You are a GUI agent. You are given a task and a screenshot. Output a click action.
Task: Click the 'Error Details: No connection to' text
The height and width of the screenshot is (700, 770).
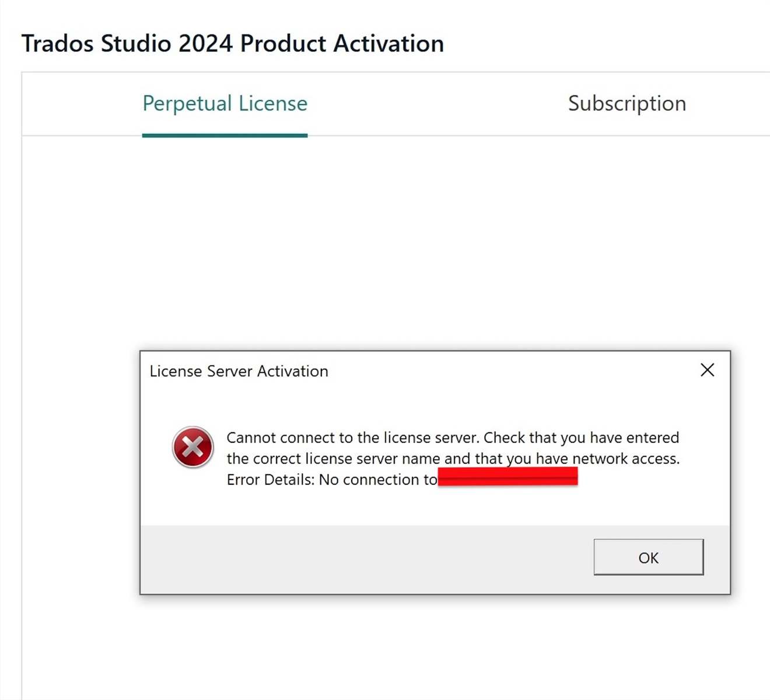[331, 479]
